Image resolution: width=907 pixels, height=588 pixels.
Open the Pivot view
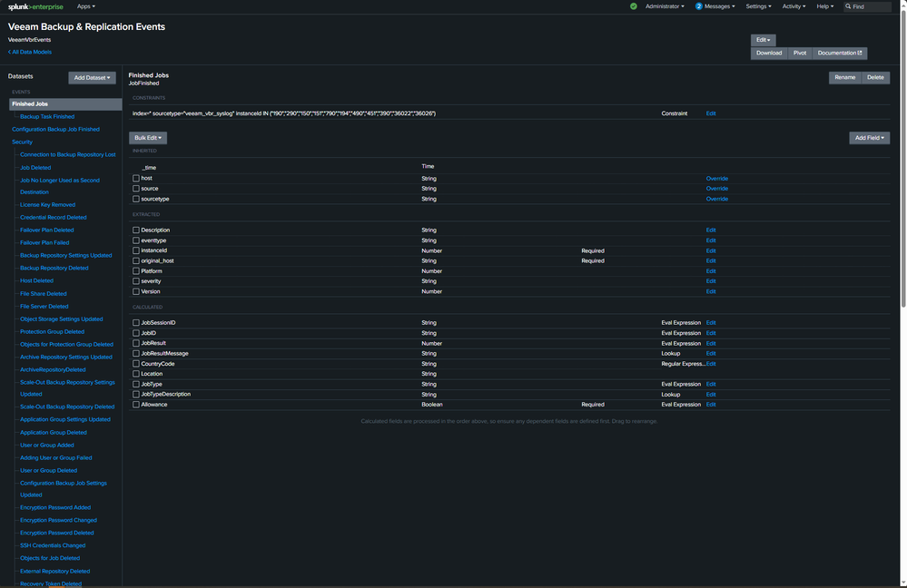[x=799, y=54]
